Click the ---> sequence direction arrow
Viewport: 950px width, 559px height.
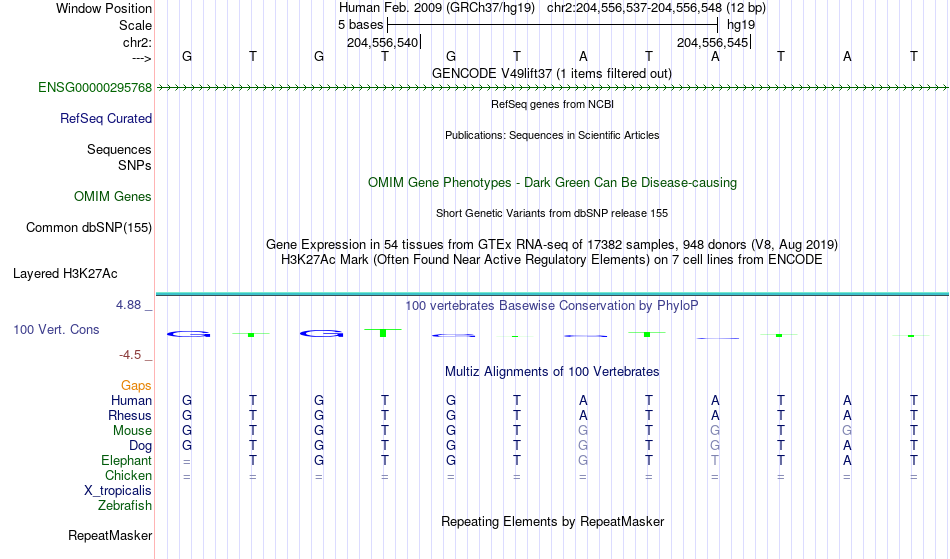pos(142,59)
